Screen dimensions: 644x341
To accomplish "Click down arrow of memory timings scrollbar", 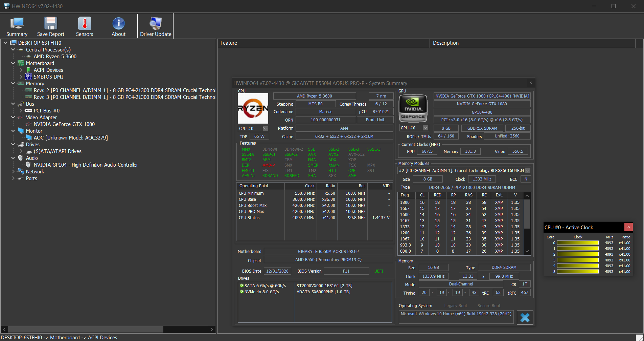I will [x=527, y=251].
